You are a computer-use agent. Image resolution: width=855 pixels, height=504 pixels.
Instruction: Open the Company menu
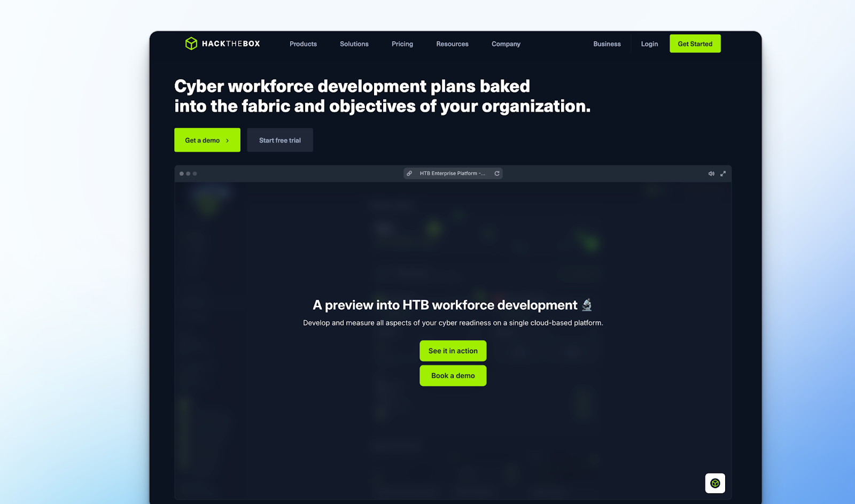[506, 44]
